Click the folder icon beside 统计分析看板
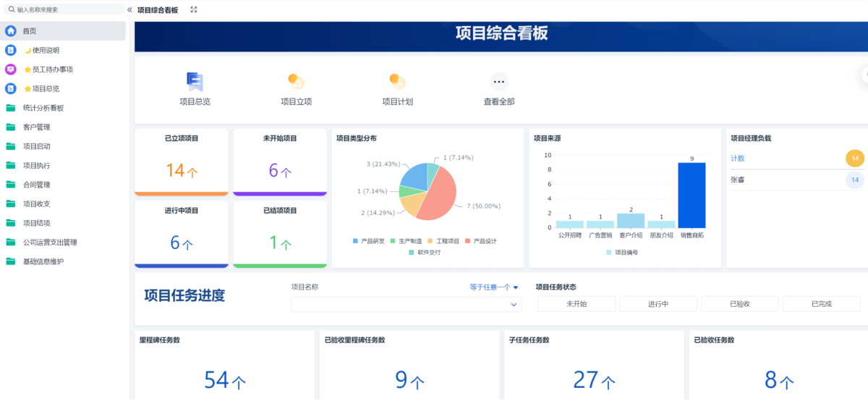The width and height of the screenshot is (868, 401). [x=11, y=108]
